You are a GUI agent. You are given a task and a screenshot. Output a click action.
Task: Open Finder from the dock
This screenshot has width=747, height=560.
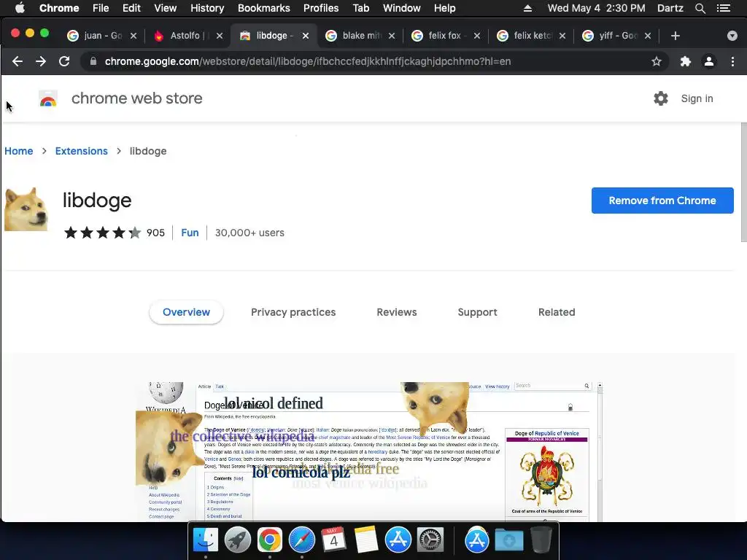click(205, 540)
